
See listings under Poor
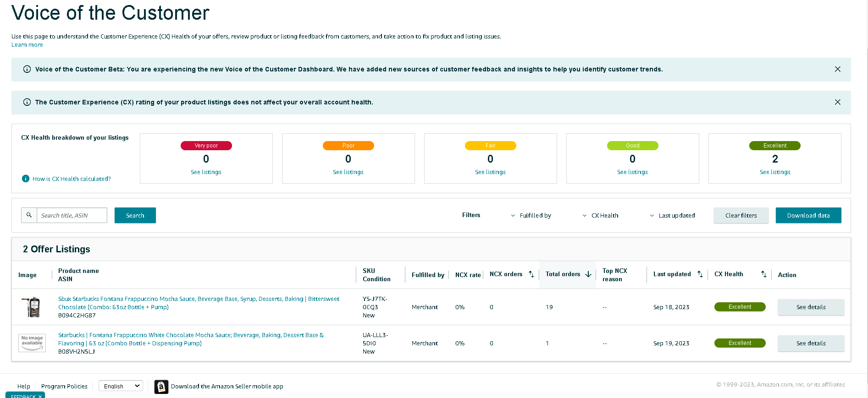(348, 172)
